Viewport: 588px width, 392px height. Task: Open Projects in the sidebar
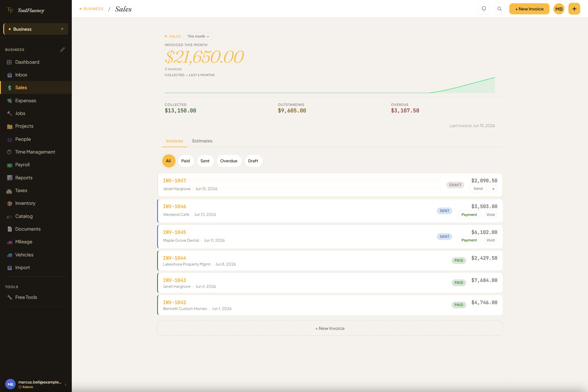tap(36, 126)
